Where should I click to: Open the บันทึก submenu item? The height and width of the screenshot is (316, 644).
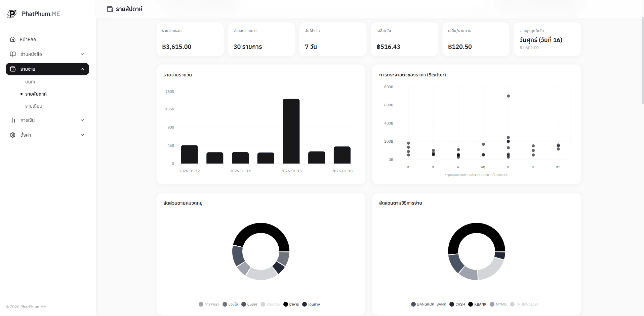pos(31,82)
